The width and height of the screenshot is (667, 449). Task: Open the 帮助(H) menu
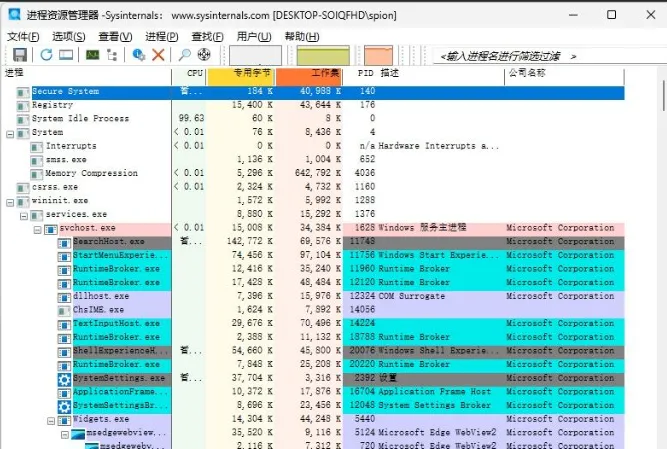pyautogui.click(x=302, y=37)
